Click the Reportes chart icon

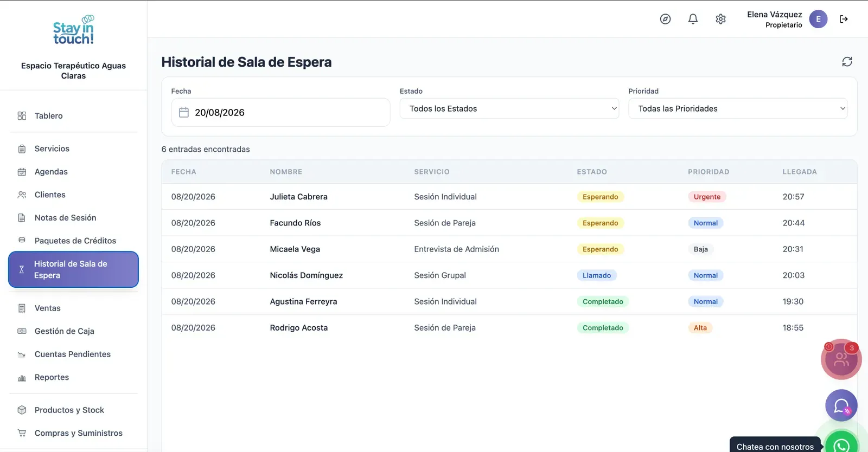[22, 377]
